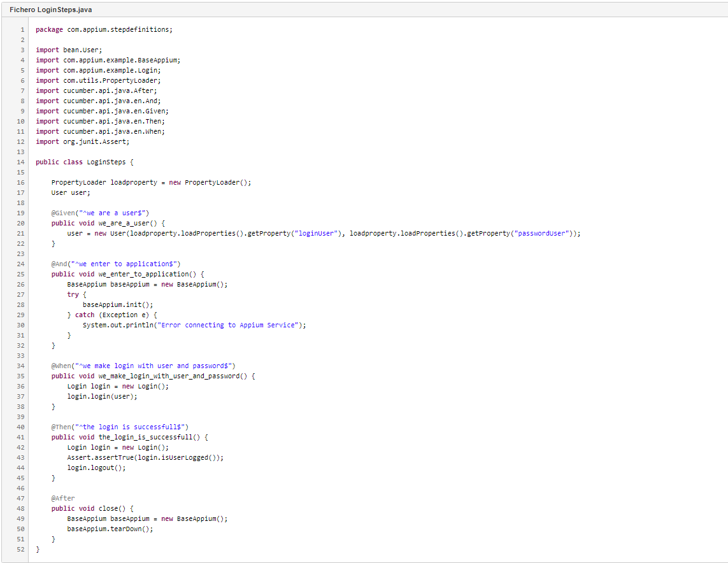Click the 'Assert.assertTrue(login.isUserLogged());' line
728x563 pixels.
(145, 458)
